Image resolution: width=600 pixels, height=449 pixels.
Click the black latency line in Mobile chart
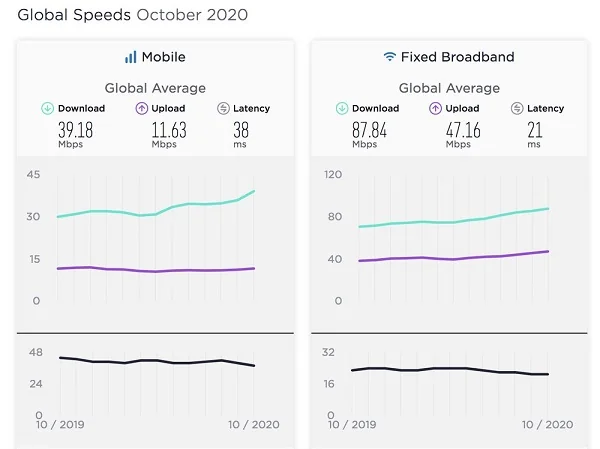(150, 360)
